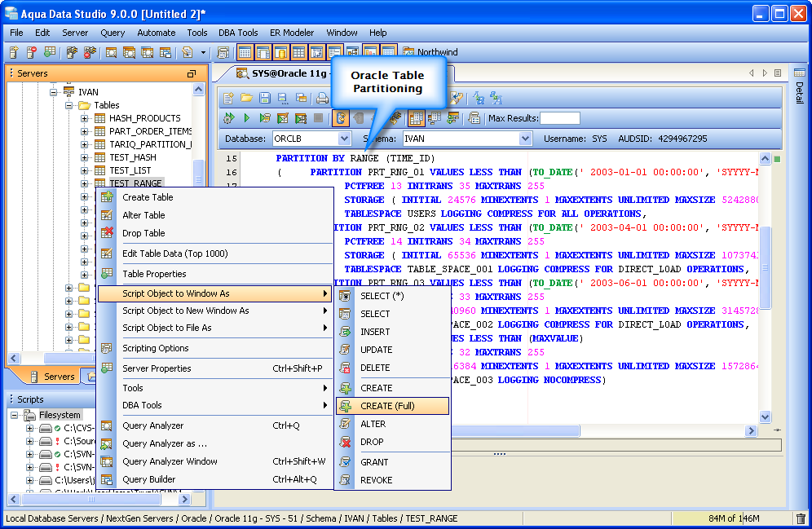Click the calculator-style icon in main toolbar

(223, 52)
